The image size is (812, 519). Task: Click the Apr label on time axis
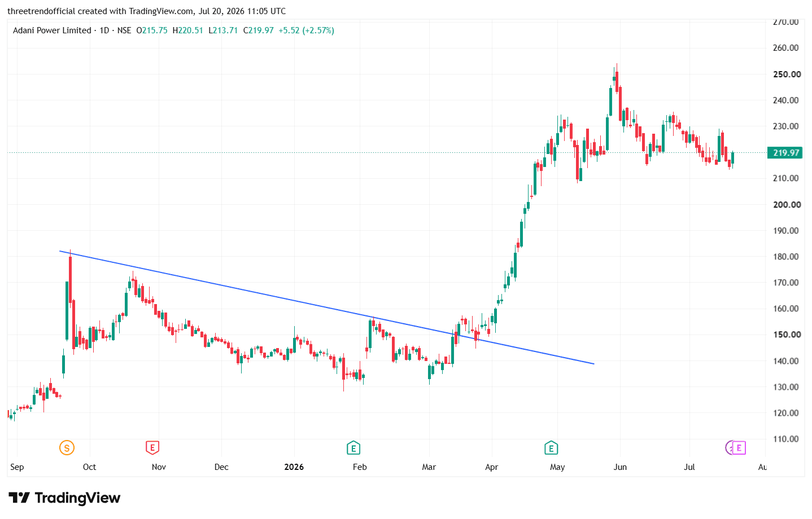point(492,467)
